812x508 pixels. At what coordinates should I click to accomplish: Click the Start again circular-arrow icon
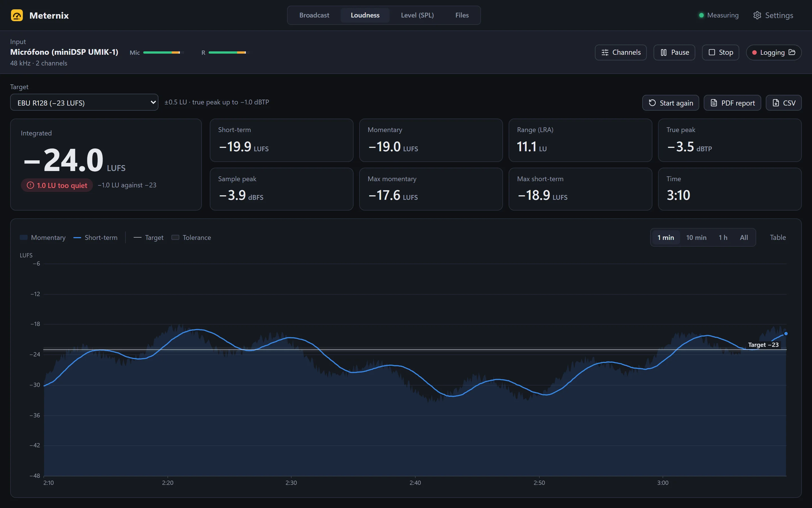[652, 103]
